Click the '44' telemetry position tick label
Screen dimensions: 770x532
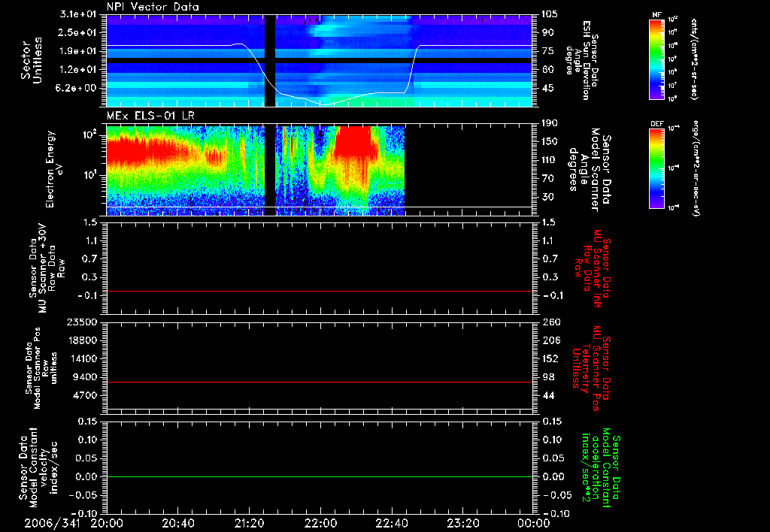547,395
